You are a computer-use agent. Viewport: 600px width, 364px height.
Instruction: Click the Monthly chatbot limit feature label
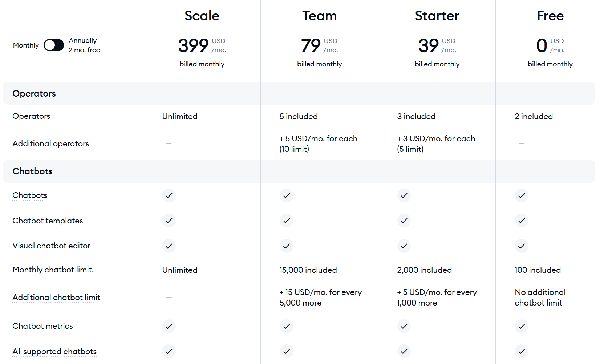coord(53,270)
